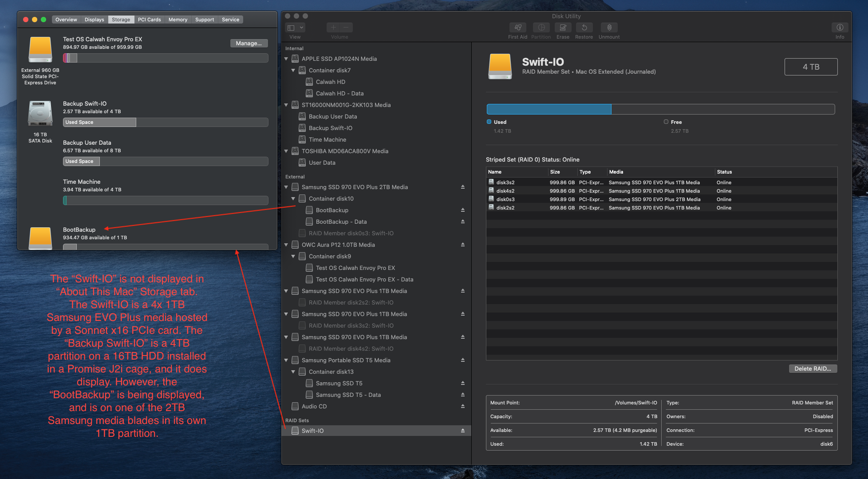Select RAID Member disk0s3: Swift-IO
The image size is (868, 479).
click(351, 233)
